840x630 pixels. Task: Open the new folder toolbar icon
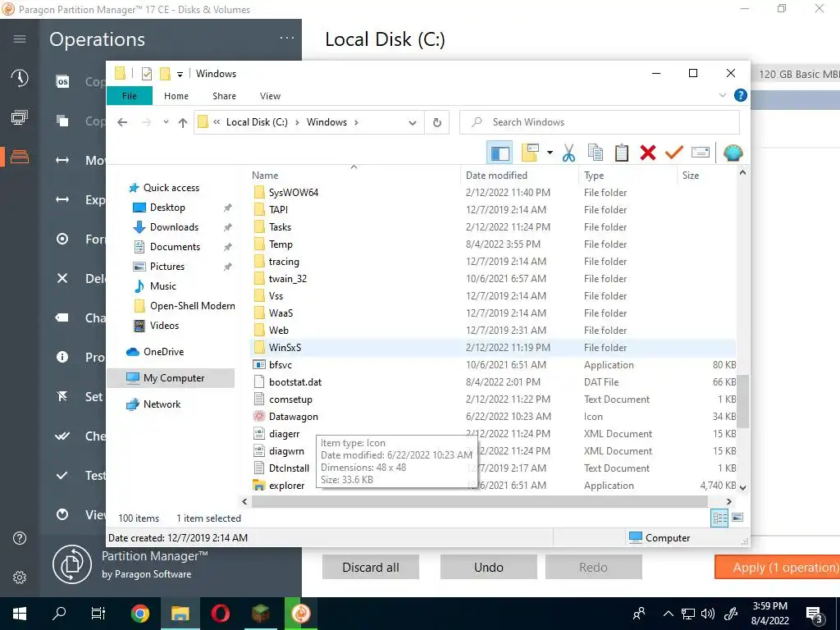click(x=530, y=153)
